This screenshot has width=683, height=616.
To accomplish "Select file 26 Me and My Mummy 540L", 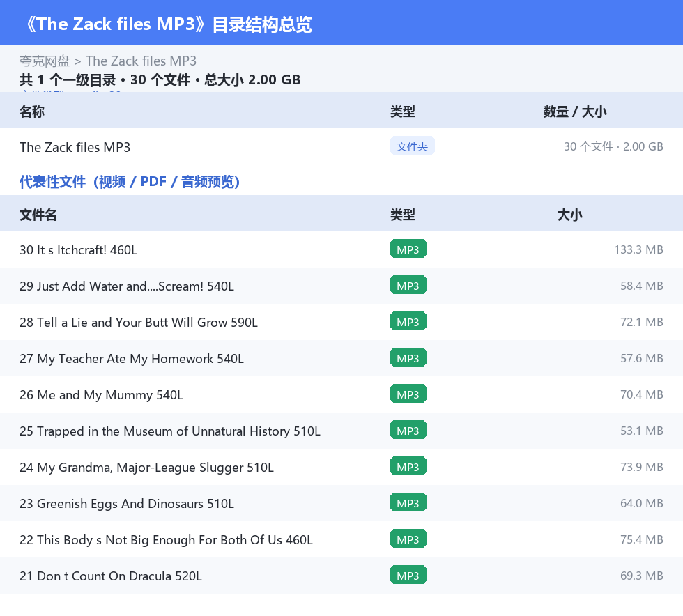I will pos(102,394).
